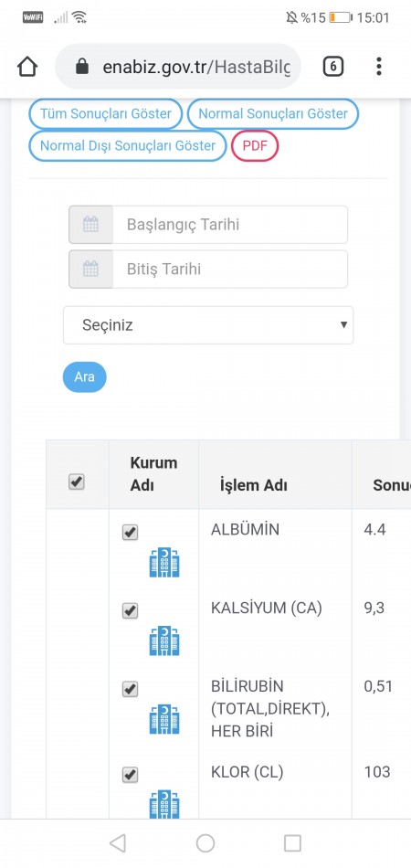Open the Seçiniz dropdown list
The width and height of the screenshot is (411, 868).
click(x=208, y=325)
